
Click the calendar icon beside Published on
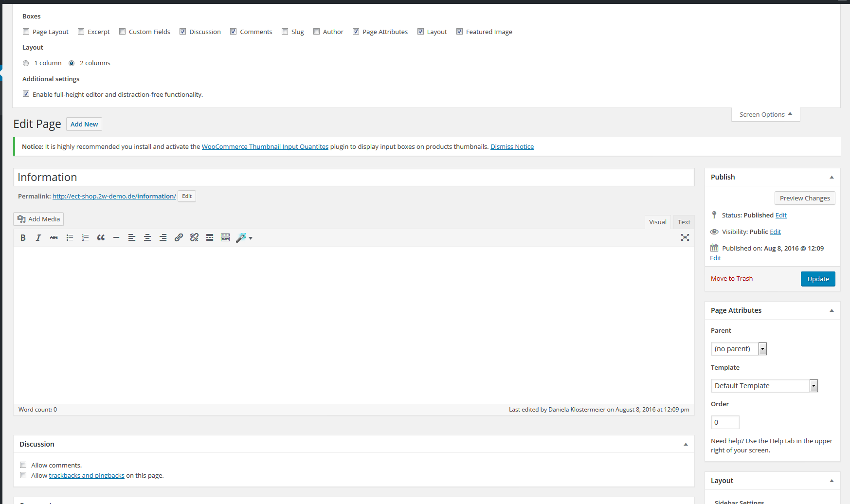pos(714,248)
